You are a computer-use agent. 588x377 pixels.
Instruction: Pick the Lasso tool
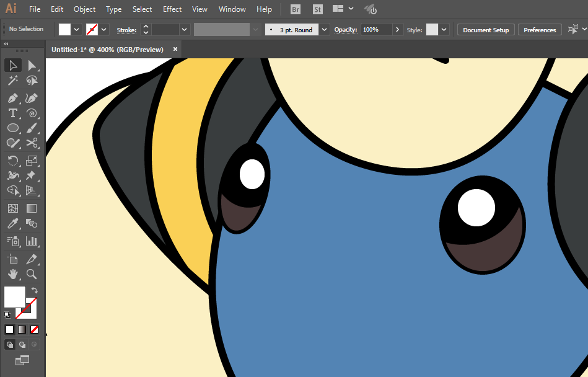[x=32, y=80]
